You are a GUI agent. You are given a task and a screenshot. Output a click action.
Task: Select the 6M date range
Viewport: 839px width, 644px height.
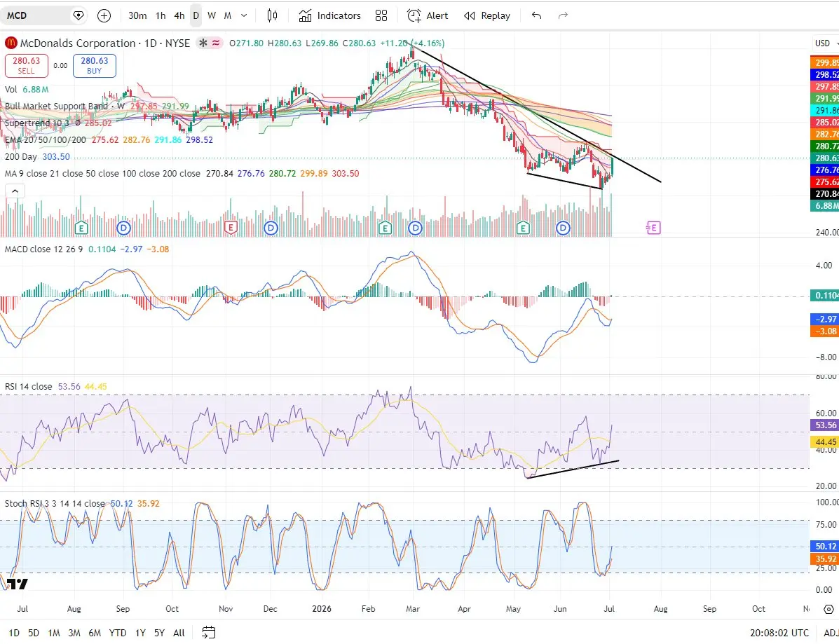(x=95, y=633)
